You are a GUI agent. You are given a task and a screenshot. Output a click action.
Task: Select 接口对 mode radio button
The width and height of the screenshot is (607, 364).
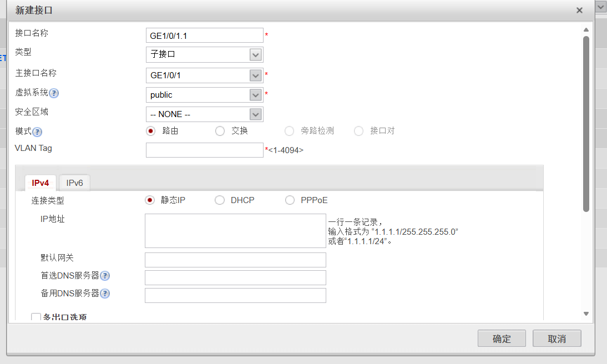tap(358, 131)
